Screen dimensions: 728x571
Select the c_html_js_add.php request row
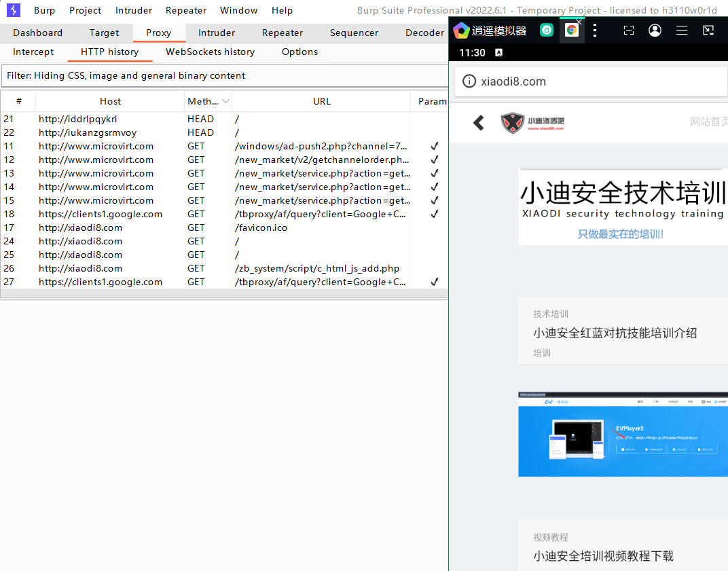pos(224,268)
